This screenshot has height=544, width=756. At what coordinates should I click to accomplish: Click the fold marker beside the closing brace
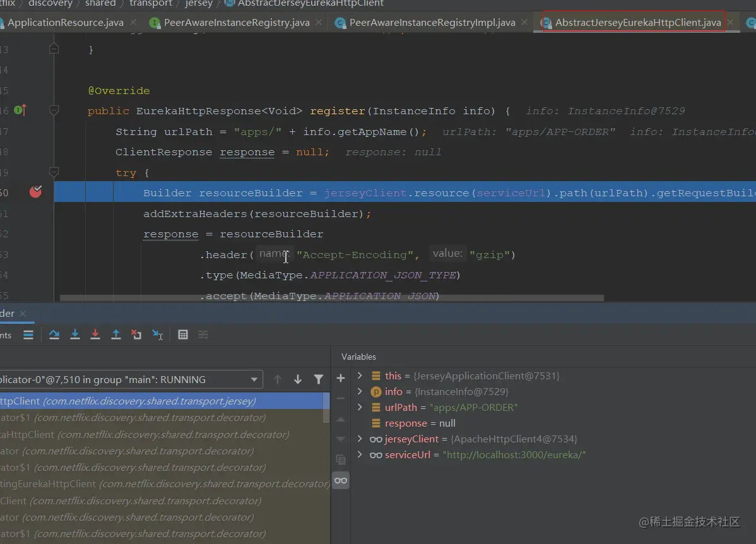tap(54, 49)
